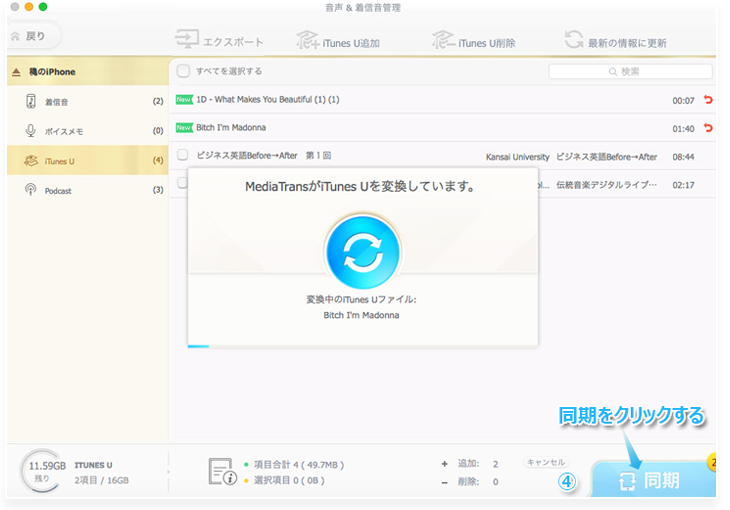The width and height of the screenshot is (730, 510).
Task: Undo adding Bitch I'm Madonna via red arrow
Action: coord(708,127)
